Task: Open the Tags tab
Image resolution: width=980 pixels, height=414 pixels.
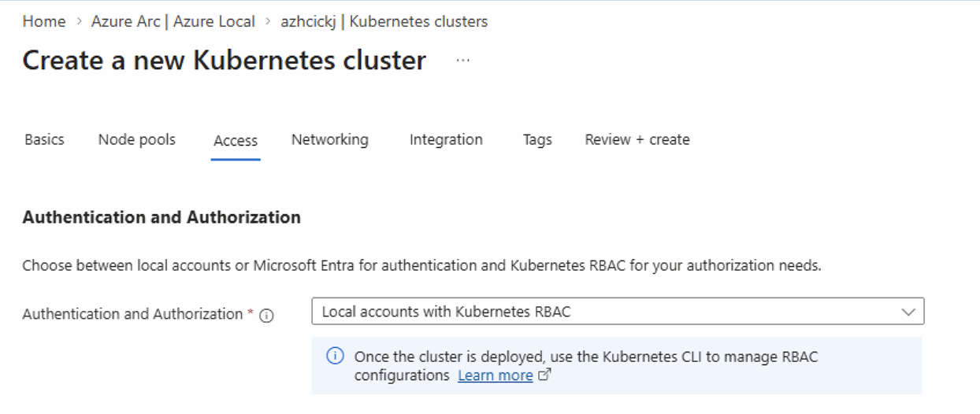Action: tap(537, 139)
